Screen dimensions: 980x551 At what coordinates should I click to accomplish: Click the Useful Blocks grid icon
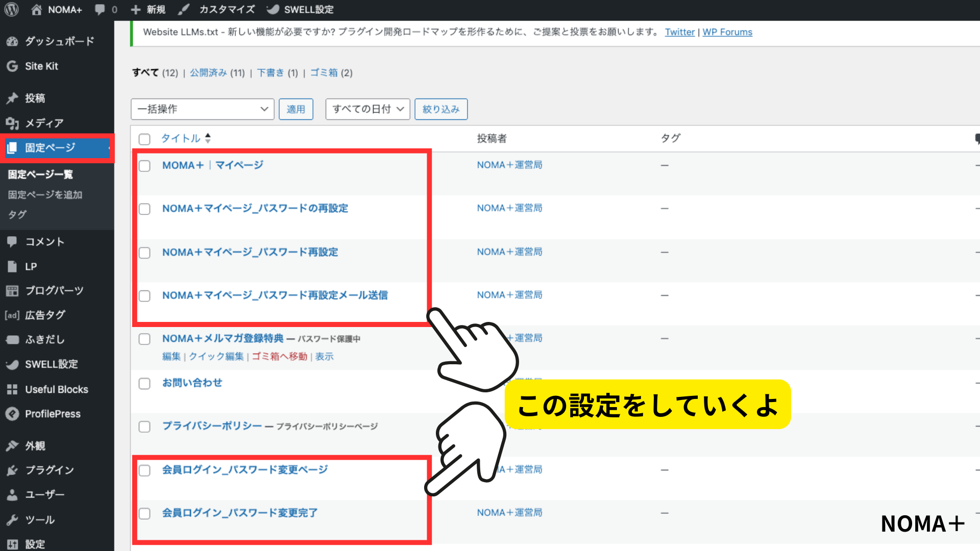[12, 389]
